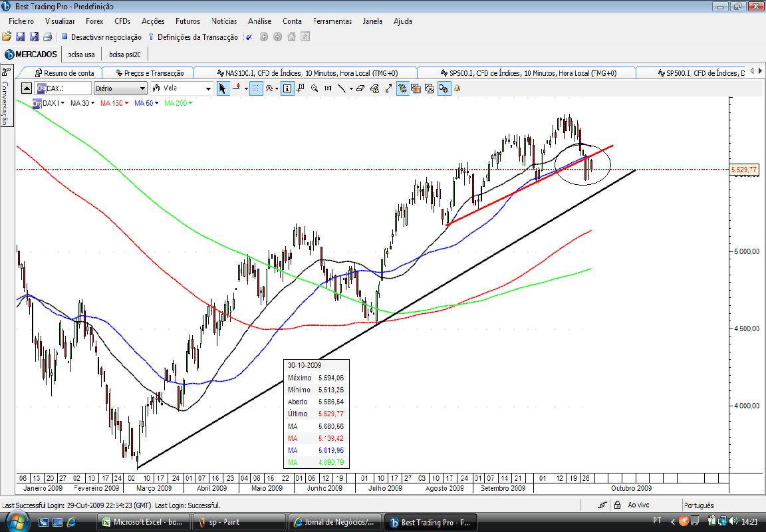Expand the MA 200 indicator dropdown
Viewport: 766px width, 532px height.
click(190, 103)
